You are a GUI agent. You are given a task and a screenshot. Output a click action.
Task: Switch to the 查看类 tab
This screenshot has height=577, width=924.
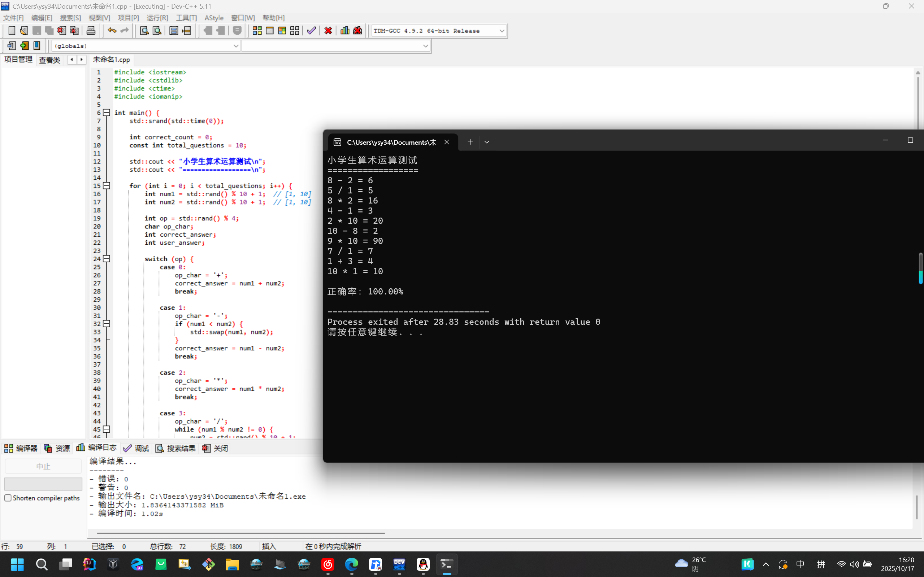tap(49, 60)
